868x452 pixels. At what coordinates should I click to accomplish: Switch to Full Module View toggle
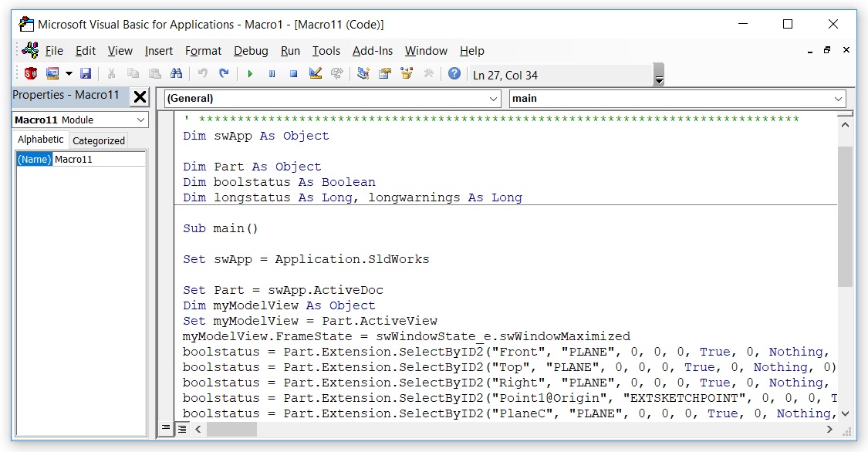coord(181,429)
